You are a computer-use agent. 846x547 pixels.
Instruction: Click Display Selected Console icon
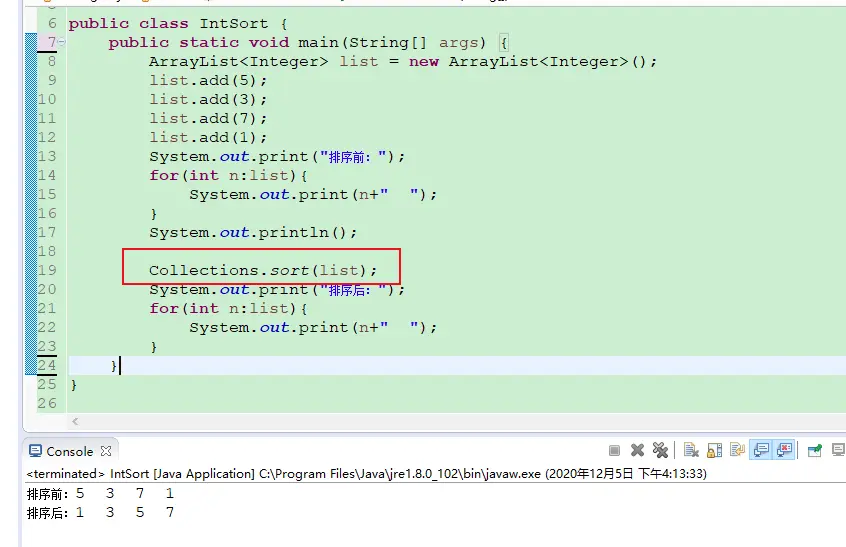point(838,451)
